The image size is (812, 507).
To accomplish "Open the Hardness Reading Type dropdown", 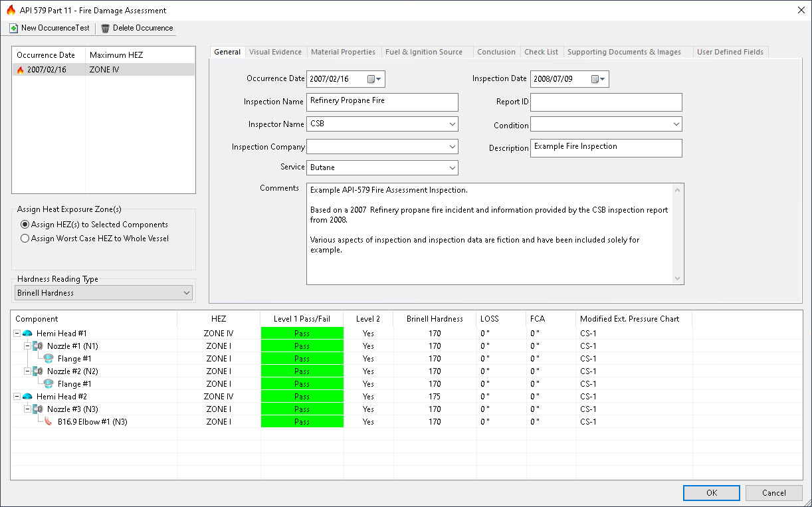I will click(x=186, y=293).
